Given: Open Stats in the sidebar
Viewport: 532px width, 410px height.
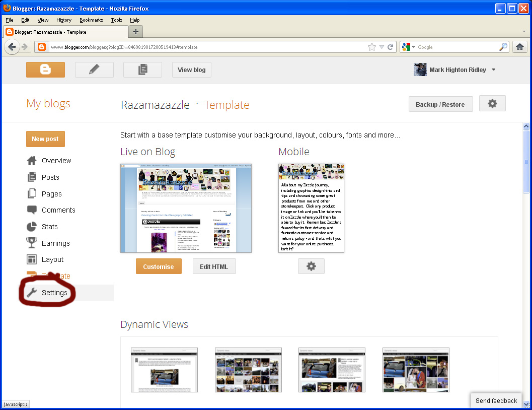Looking at the screenshot, I should coord(49,227).
